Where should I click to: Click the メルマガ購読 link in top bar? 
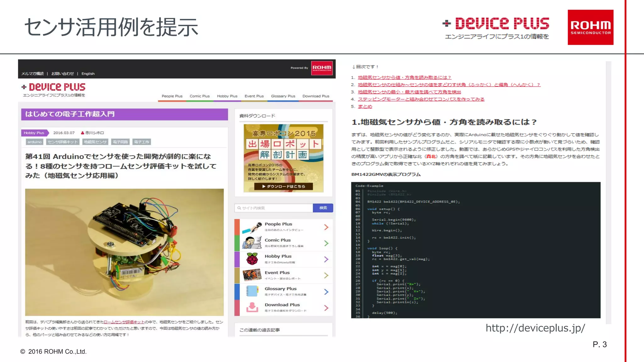click(x=32, y=74)
